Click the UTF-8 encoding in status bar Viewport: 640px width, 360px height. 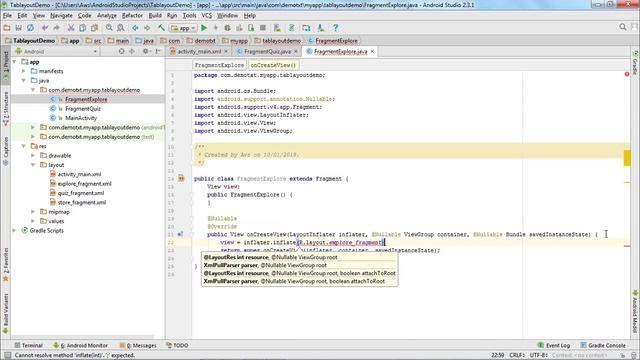point(538,355)
